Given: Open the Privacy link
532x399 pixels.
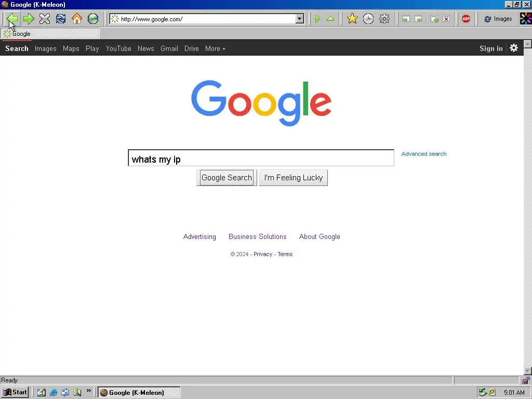Looking at the screenshot, I should 263,254.
